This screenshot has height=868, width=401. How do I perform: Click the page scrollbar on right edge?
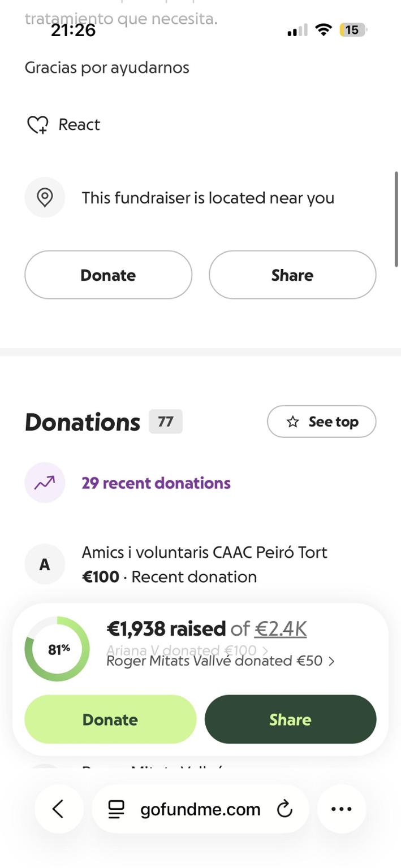(396, 219)
